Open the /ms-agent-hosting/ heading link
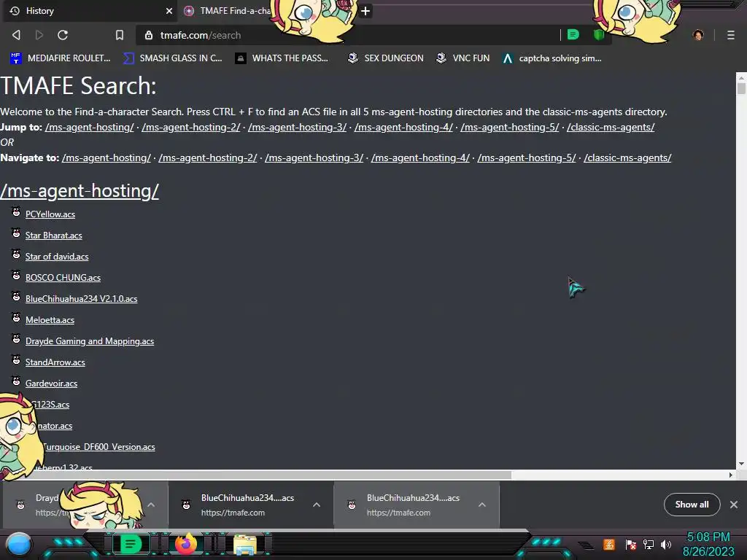The image size is (747, 560). (x=80, y=191)
